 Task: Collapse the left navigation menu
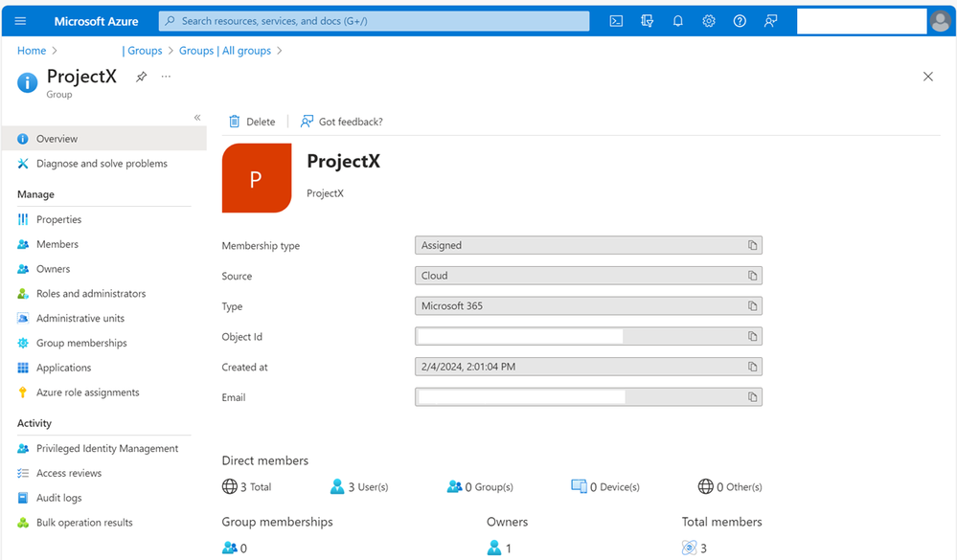click(x=197, y=117)
